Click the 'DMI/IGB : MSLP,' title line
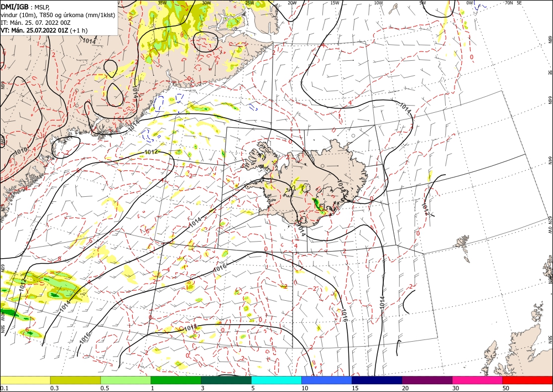The image size is (553, 392). coord(25,6)
